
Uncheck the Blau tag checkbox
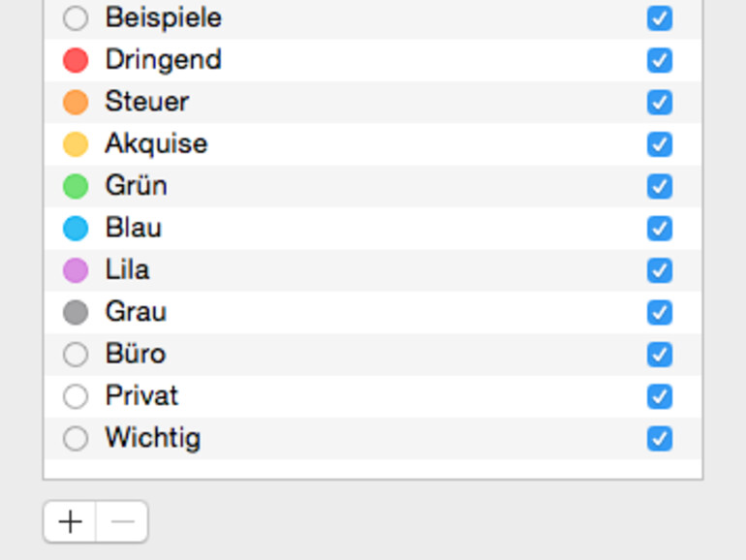click(660, 229)
